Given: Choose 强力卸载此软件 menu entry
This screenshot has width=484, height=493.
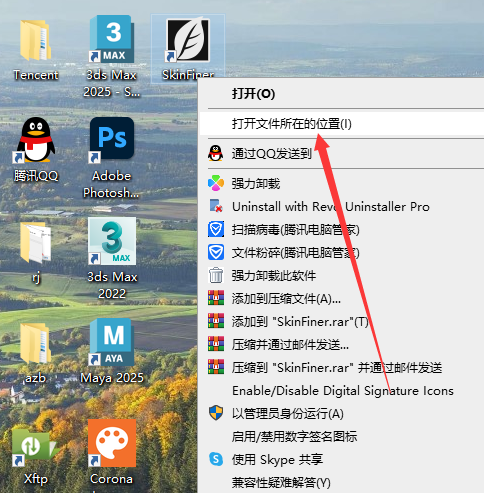Looking at the screenshot, I should [x=342, y=276].
